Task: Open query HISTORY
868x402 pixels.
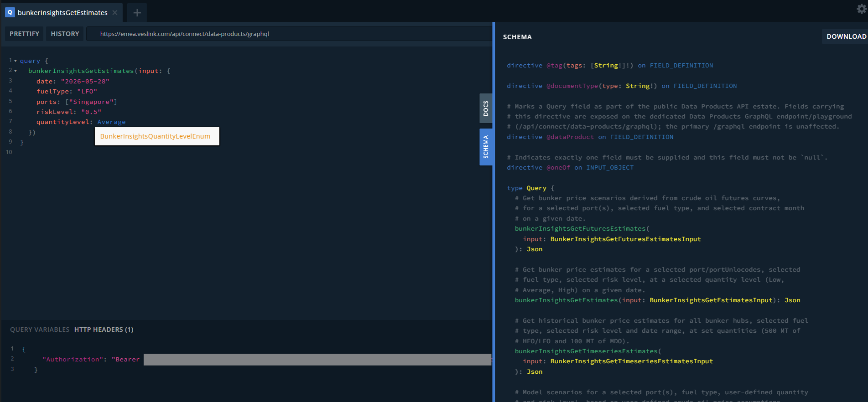Action: (65, 34)
